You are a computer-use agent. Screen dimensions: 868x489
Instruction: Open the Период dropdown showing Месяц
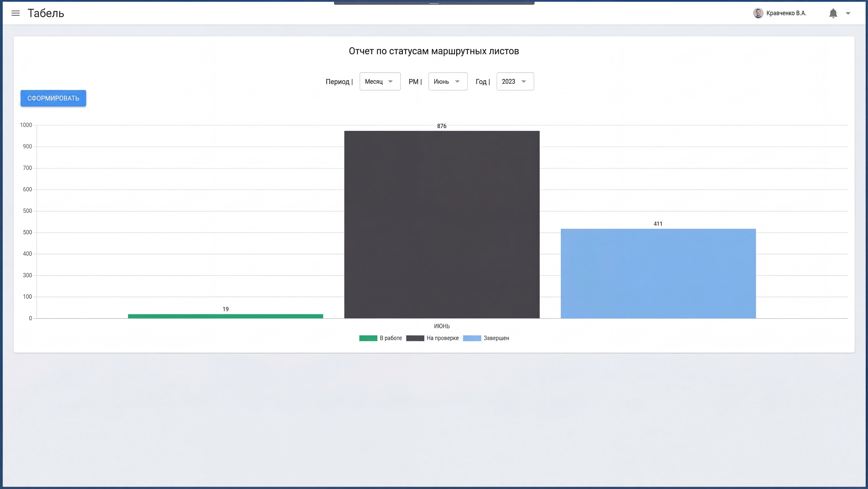(380, 81)
